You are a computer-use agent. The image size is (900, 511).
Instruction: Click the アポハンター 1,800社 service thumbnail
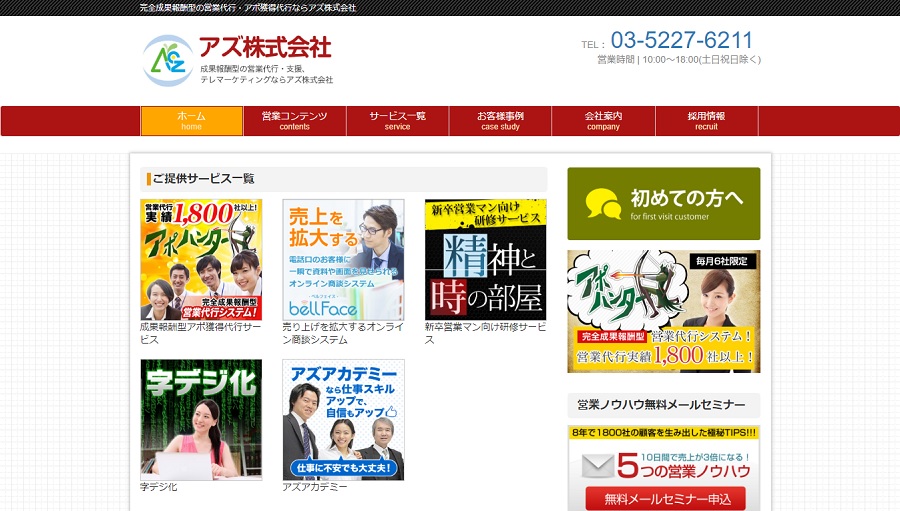(x=201, y=259)
